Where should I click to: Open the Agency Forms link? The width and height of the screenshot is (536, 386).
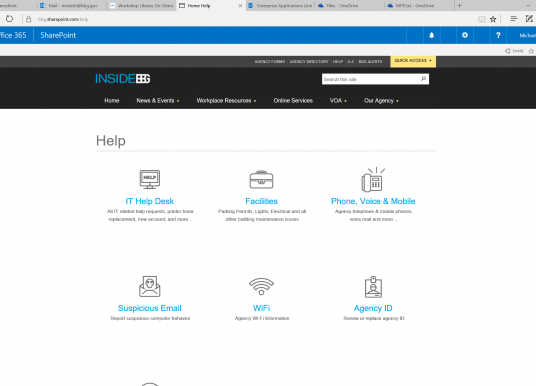[x=269, y=62]
